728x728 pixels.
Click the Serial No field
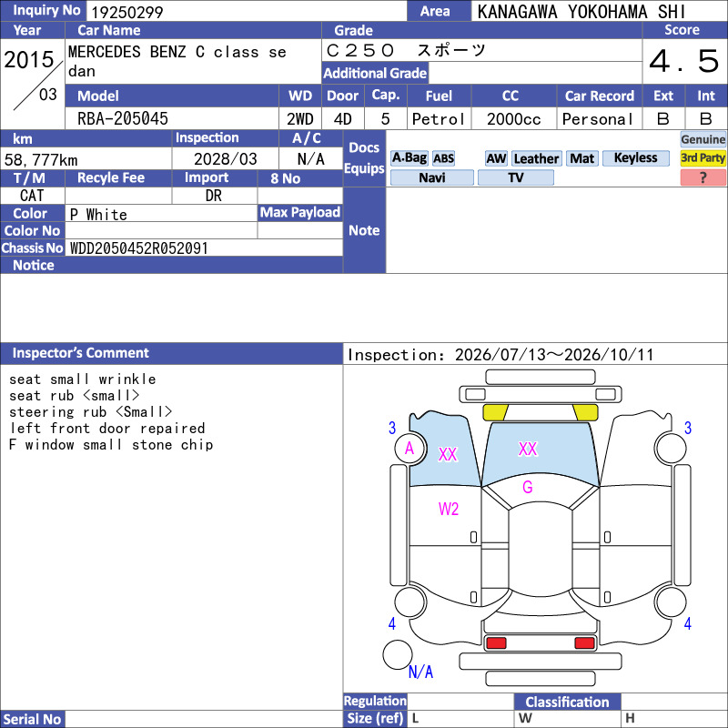(x=204, y=719)
